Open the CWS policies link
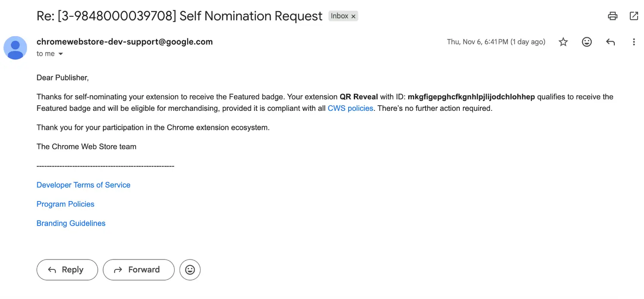The image size is (644, 299). (x=350, y=108)
